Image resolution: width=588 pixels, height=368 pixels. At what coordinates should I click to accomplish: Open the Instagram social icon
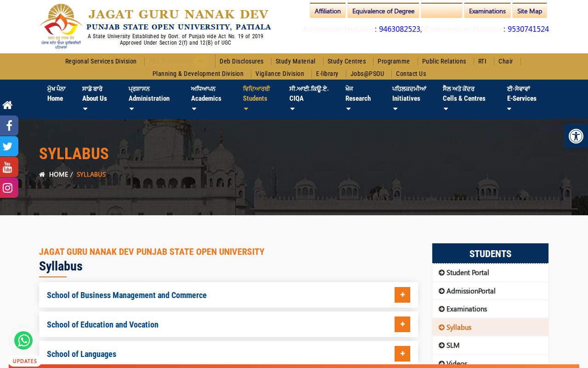coord(9,188)
